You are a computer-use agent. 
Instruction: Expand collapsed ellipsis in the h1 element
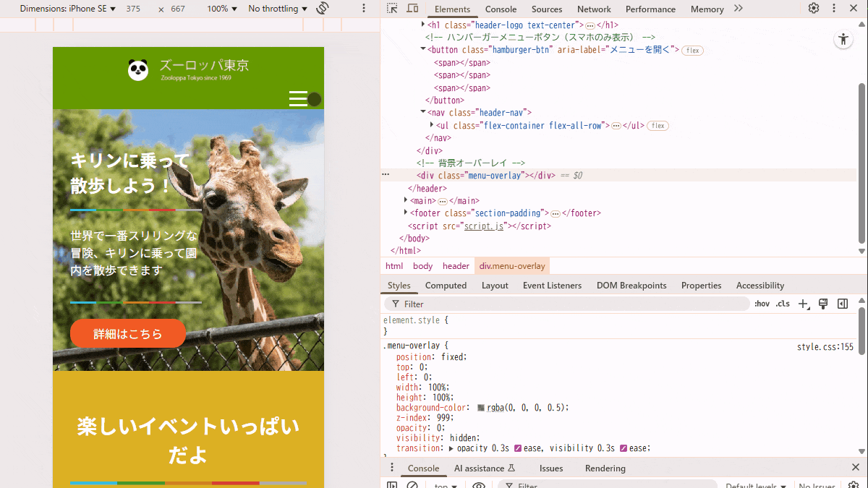[x=590, y=25]
